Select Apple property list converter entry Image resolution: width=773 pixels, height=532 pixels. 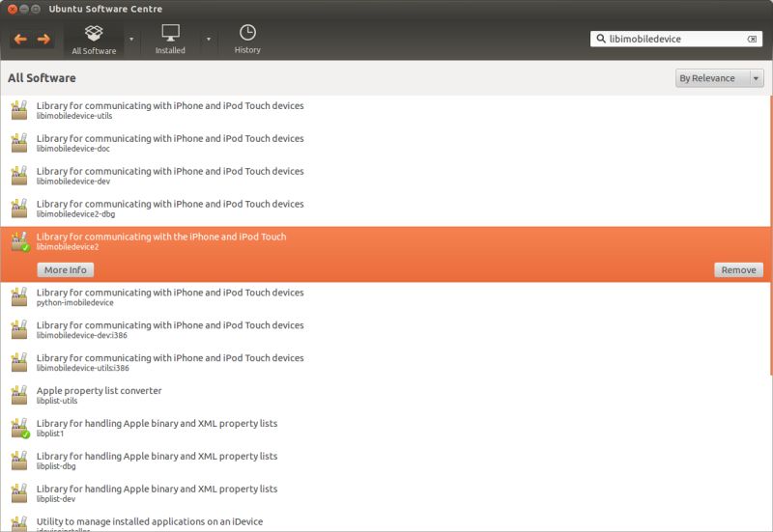100,391
